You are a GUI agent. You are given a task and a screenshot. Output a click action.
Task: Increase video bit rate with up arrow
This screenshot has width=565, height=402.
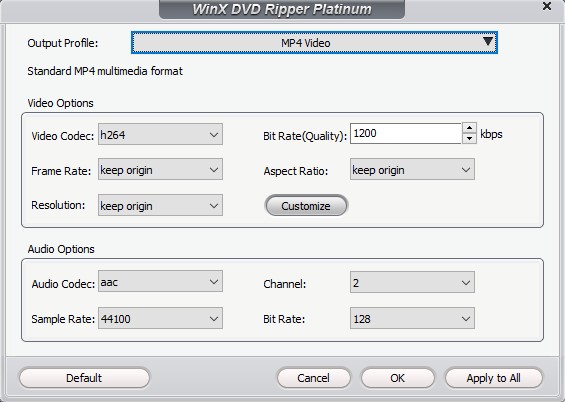click(469, 128)
